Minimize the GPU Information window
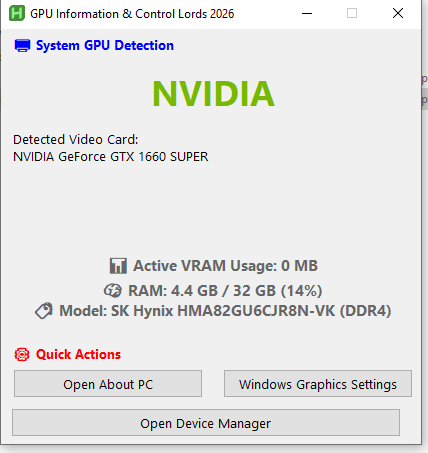 coord(307,14)
